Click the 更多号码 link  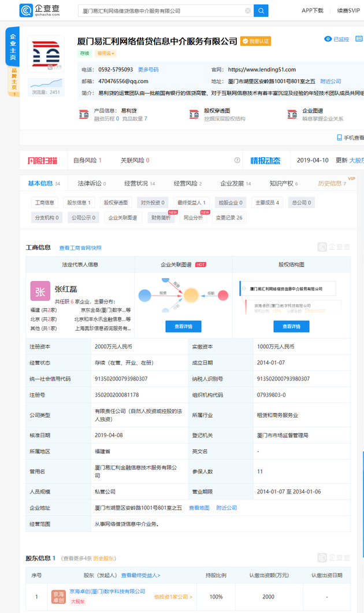(x=148, y=69)
